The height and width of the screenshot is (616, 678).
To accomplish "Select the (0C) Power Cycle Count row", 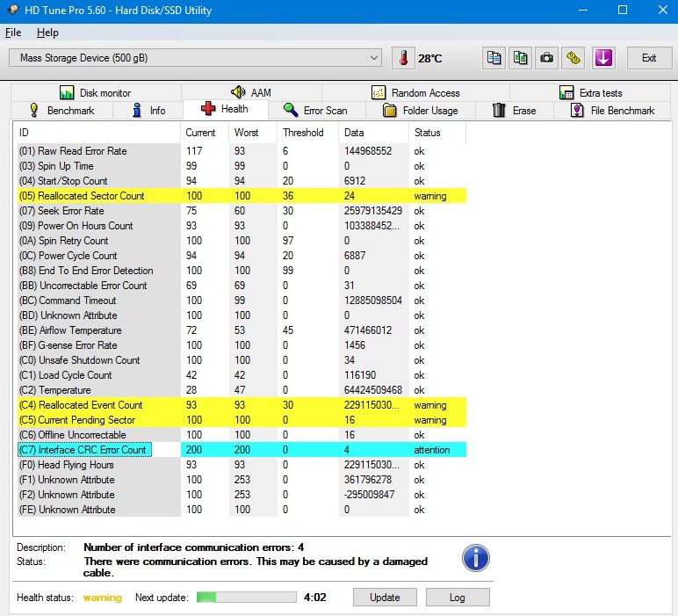I will (242, 256).
